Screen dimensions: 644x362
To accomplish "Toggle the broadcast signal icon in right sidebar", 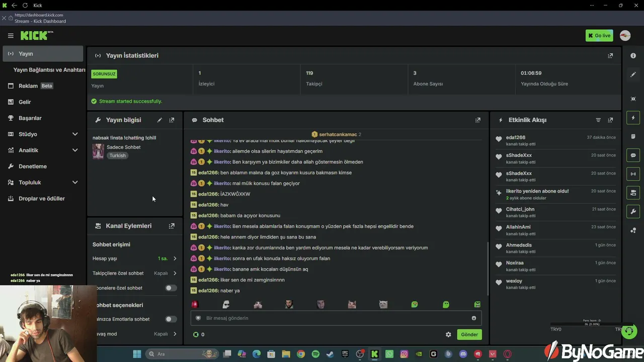I will click(633, 174).
